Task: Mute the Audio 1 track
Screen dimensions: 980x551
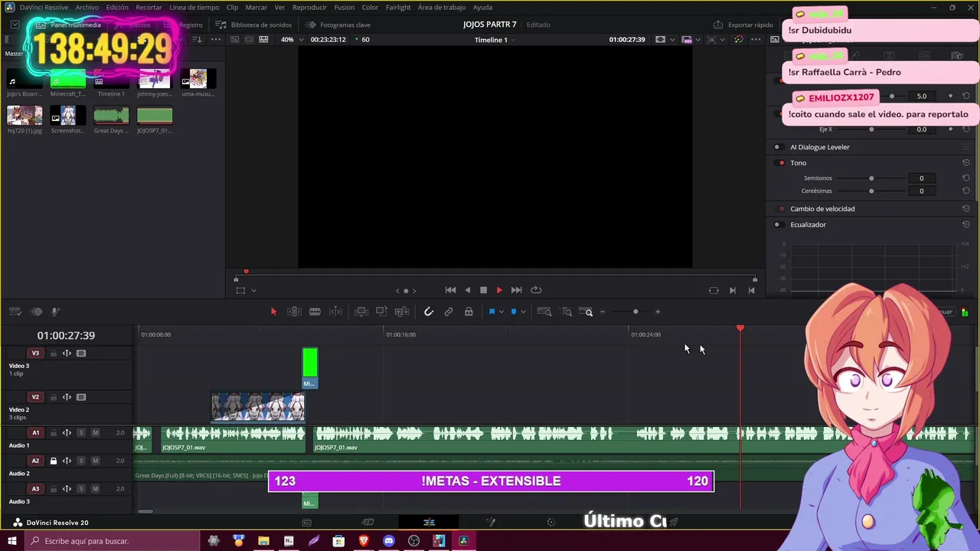Action: point(96,433)
